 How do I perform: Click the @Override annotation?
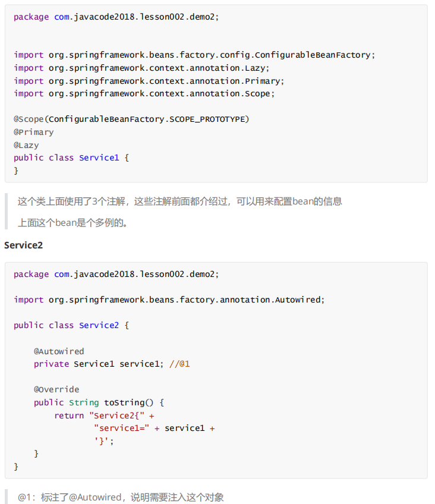56,389
